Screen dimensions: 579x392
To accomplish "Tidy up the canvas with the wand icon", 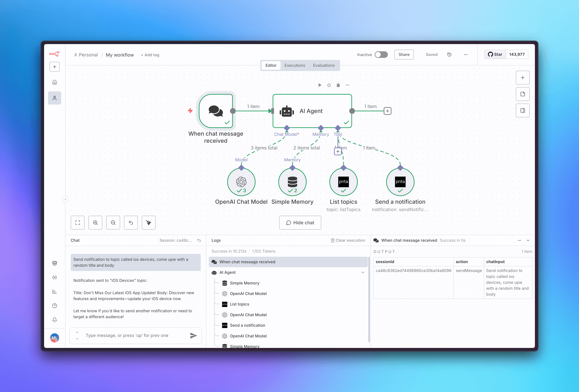I will coord(149,222).
